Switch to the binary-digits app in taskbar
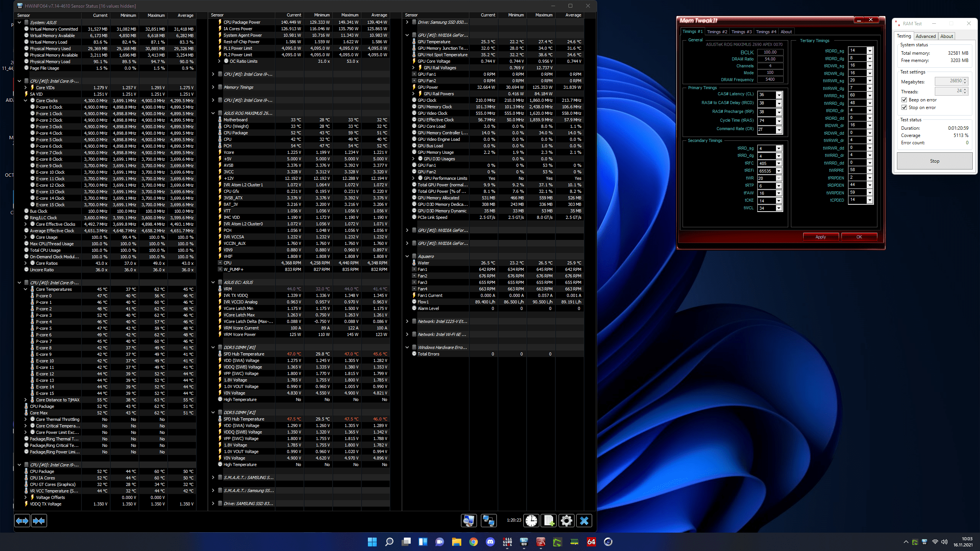 tap(507, 542)
